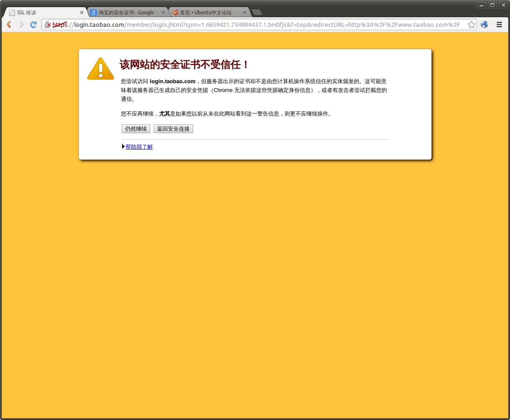Click the 返回安全连接 button
510x420 pixels.
[173, 129]
